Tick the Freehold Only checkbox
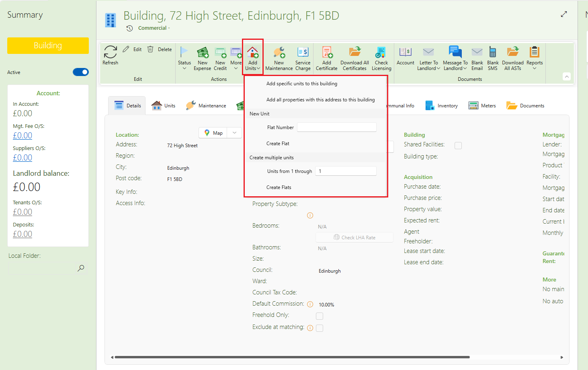Viewport: 588px width, 370px height. pyautogui.click(x=320, y=316)
